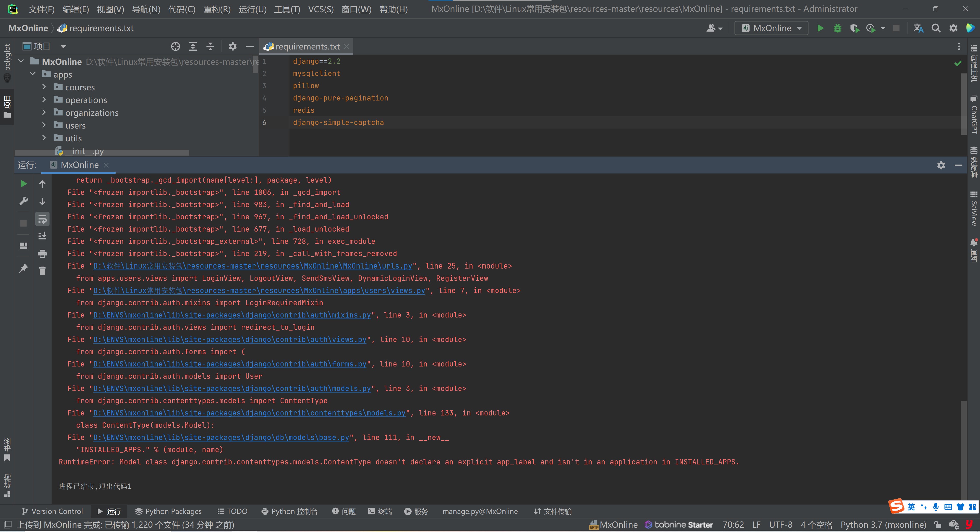Toggle scroll to end of console output
Screen dimensions: 980x532
point(42,236)
